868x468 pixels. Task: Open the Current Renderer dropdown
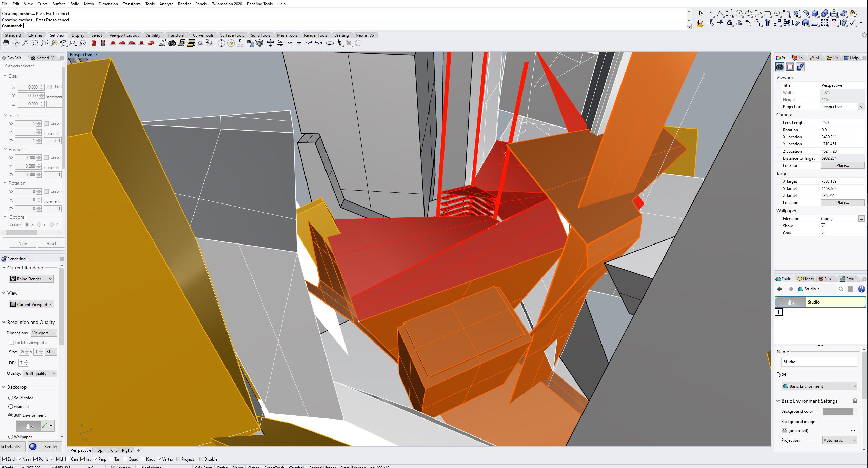(31, 279)
